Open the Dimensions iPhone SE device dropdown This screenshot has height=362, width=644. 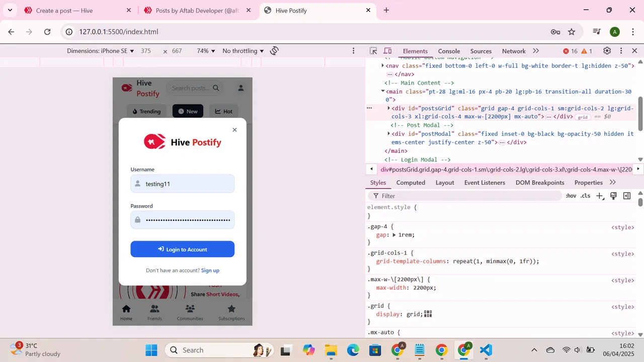(101, 51)
